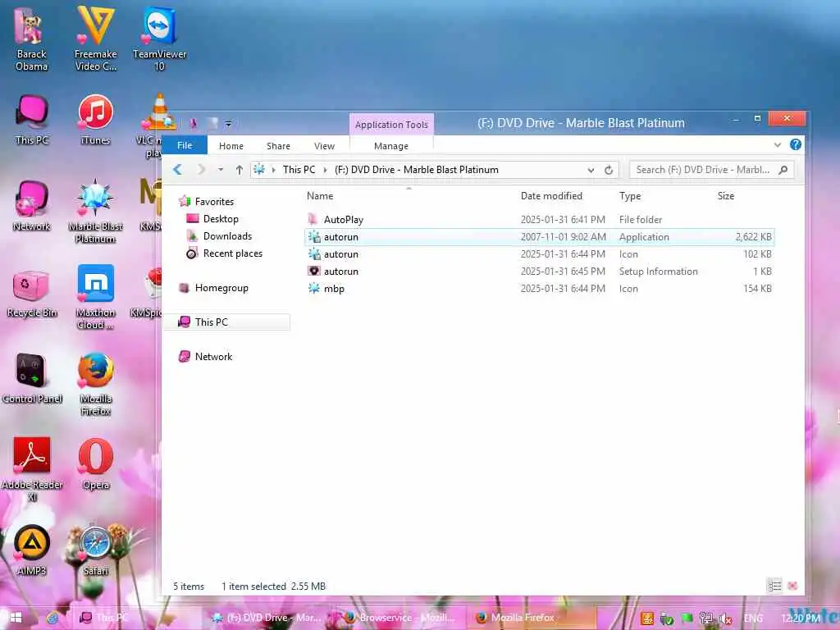This screenshot has width=840, height=630.
Task: Launch Maxthon Cloud browser from the desktop
Action: [95, 297]
